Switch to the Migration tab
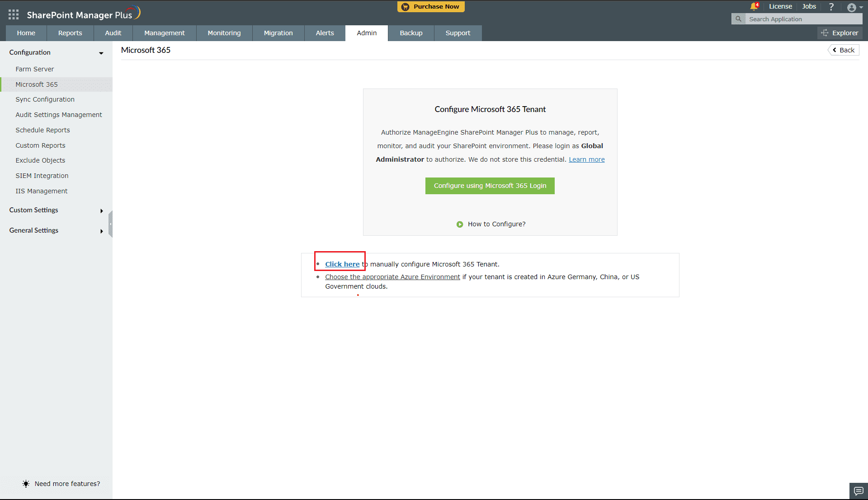The height and width of the screenshot is (500, 868). 278,33
